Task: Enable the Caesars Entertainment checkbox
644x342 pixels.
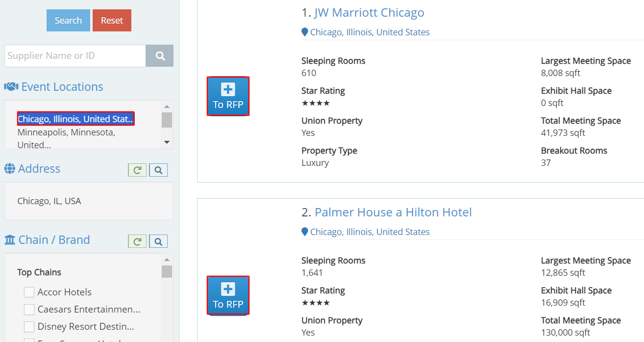Action: pos(29,310)
